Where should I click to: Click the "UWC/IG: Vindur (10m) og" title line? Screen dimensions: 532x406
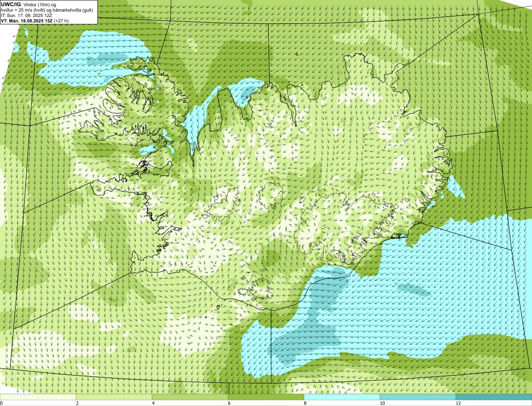29,5
